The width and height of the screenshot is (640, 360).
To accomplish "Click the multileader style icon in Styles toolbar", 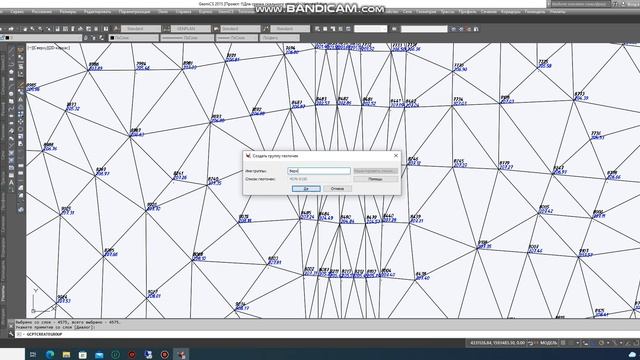I will [x=265, y=29].
